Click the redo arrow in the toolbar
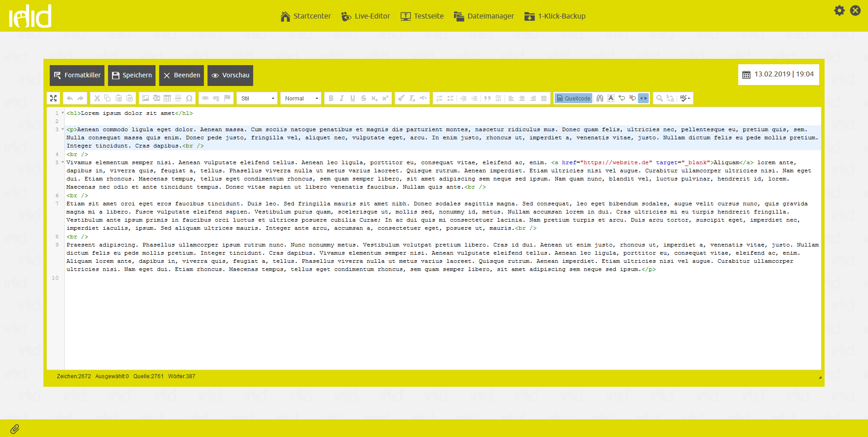868x437 pixels. coord(80,98)
